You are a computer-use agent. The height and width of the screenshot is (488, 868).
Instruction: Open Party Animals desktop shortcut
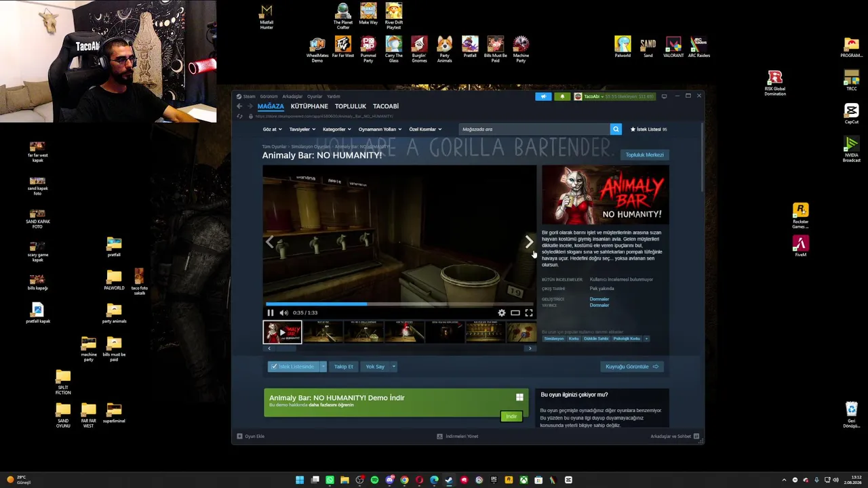click(x=445, y=49)
